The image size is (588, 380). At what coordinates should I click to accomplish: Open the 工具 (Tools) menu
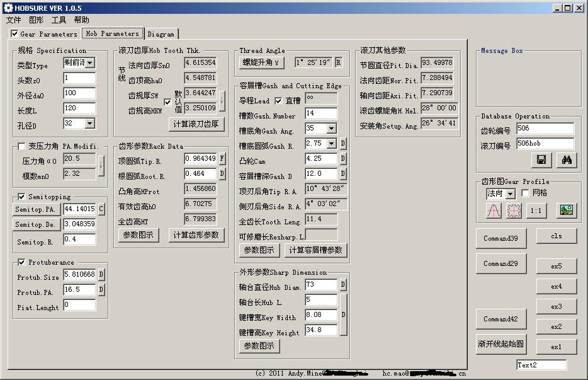coord(59,20)
